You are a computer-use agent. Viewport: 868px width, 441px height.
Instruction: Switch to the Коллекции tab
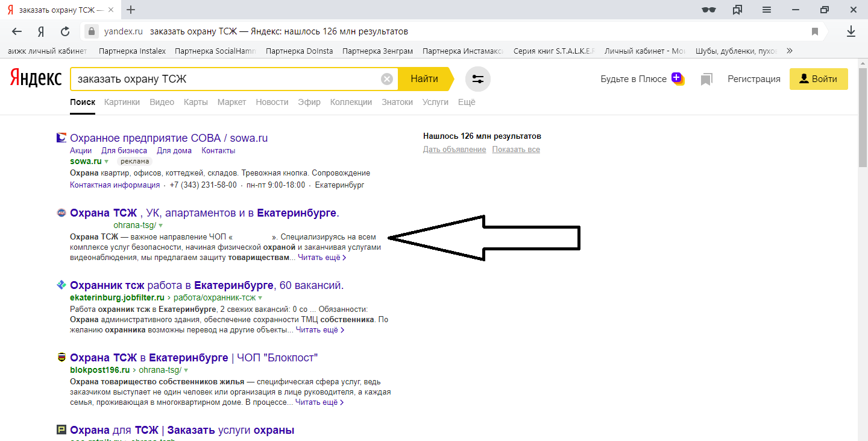coord(351,102)
